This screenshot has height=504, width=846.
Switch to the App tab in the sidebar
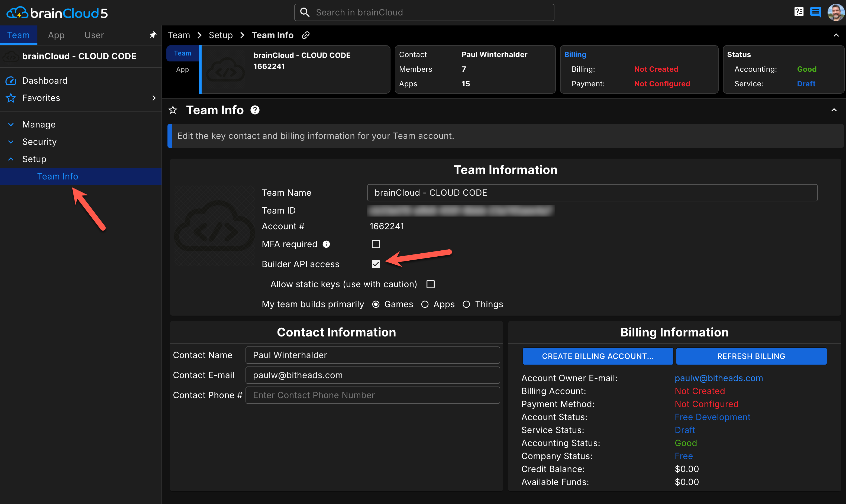tap(56, 35)
